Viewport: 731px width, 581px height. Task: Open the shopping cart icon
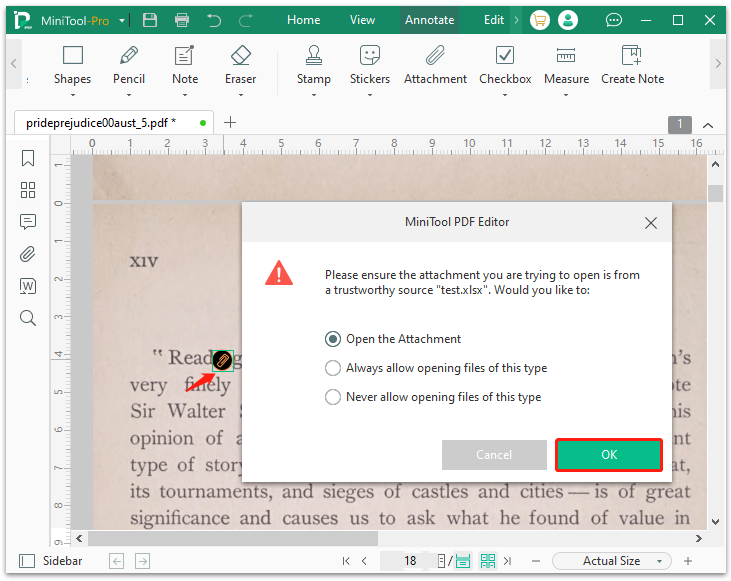pyautogui.click(x=539, y=20)
